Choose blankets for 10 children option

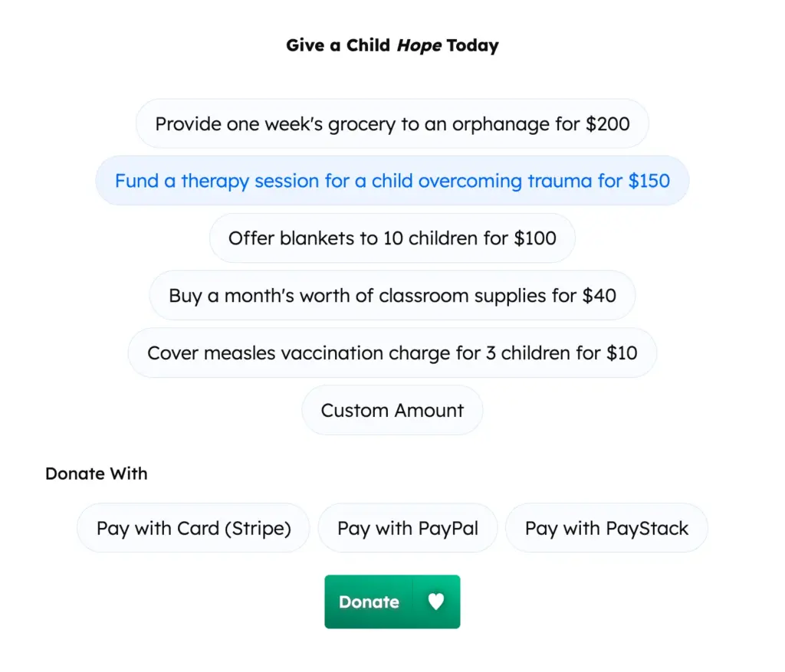(x=392, y=238)
